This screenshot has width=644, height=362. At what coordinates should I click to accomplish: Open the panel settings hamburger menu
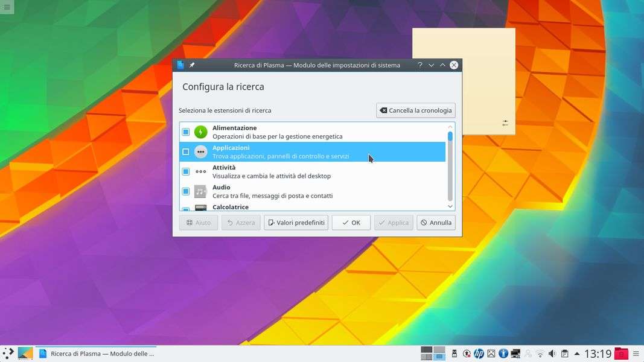[x=636, y=354]
